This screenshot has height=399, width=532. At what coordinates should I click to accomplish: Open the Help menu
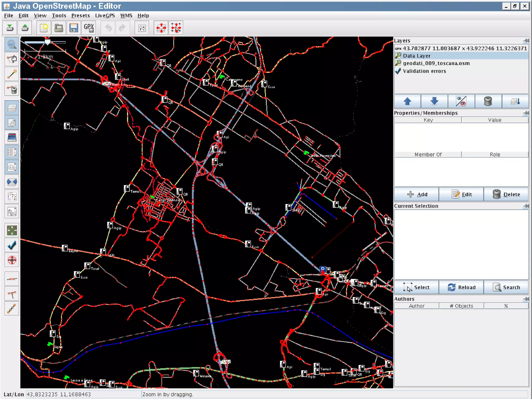click(143, 16)
